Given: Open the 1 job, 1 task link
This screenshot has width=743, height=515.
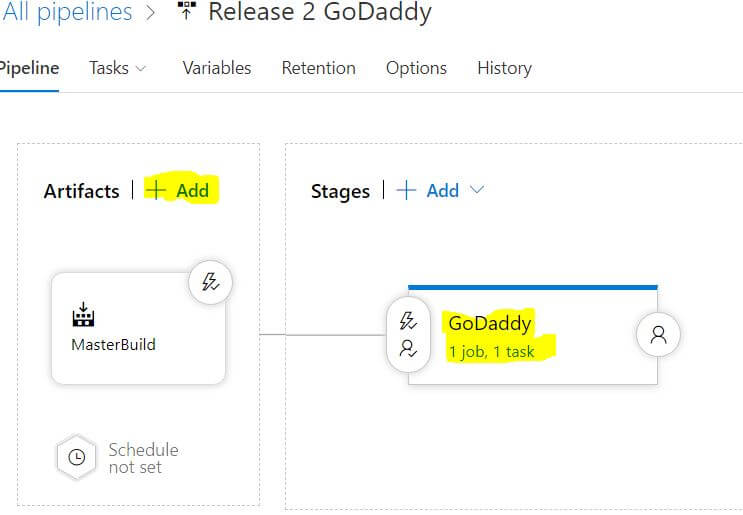Looking at the screenshot, I should point(491,352).
